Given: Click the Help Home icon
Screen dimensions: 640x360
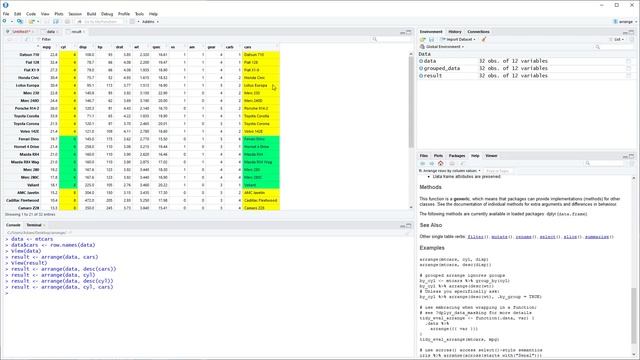Looking at the screenshot, I should 440,163.
